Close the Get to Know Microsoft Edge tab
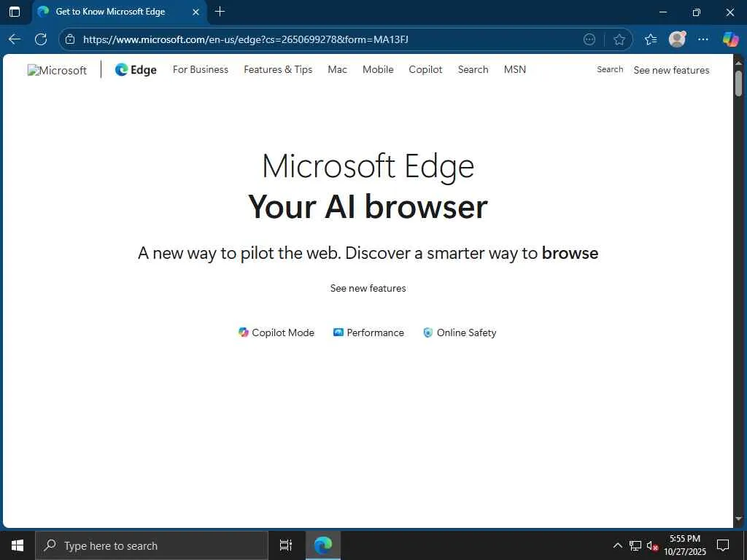 196,12
